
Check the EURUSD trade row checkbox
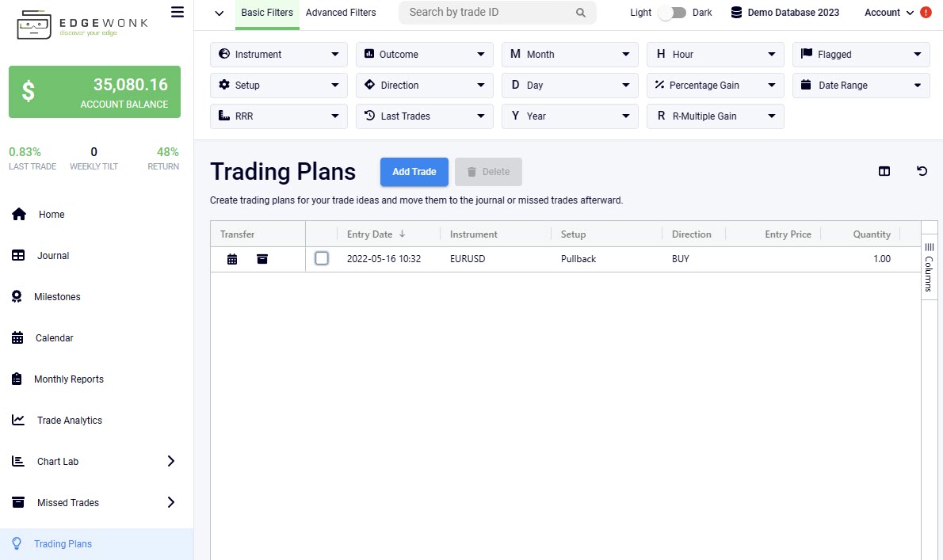322,258
